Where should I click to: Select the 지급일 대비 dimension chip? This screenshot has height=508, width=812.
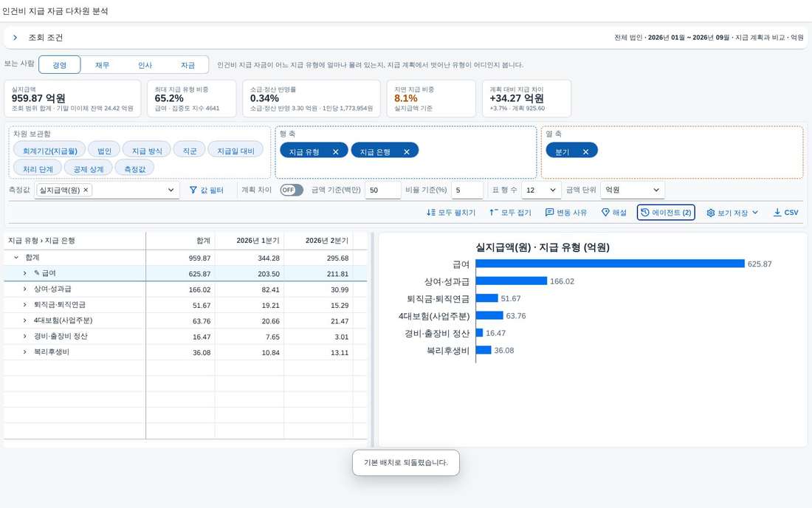tap(235, 151)
